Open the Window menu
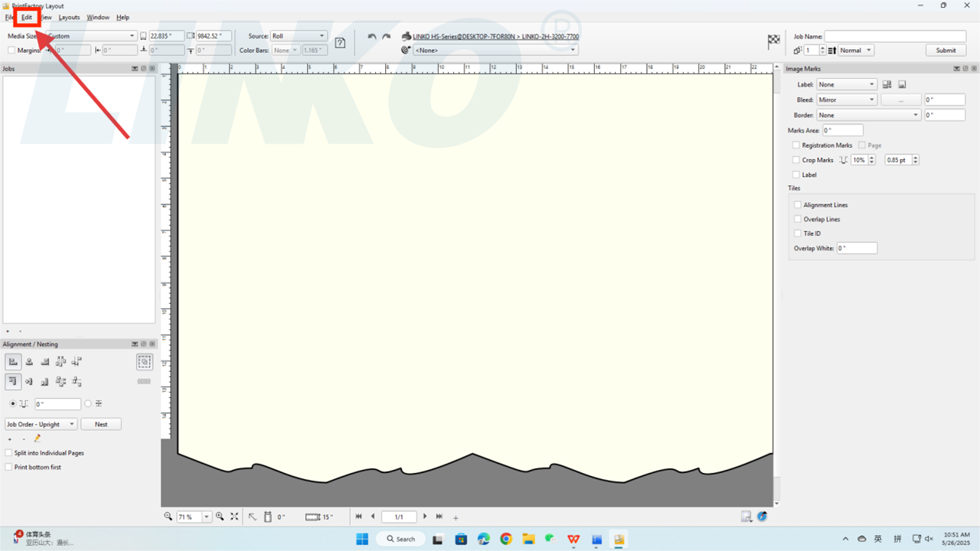 (98, 17)
